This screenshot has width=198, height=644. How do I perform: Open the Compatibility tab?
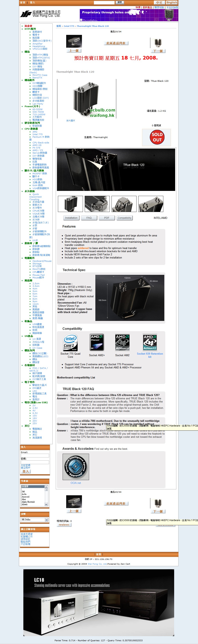[125, 218]
